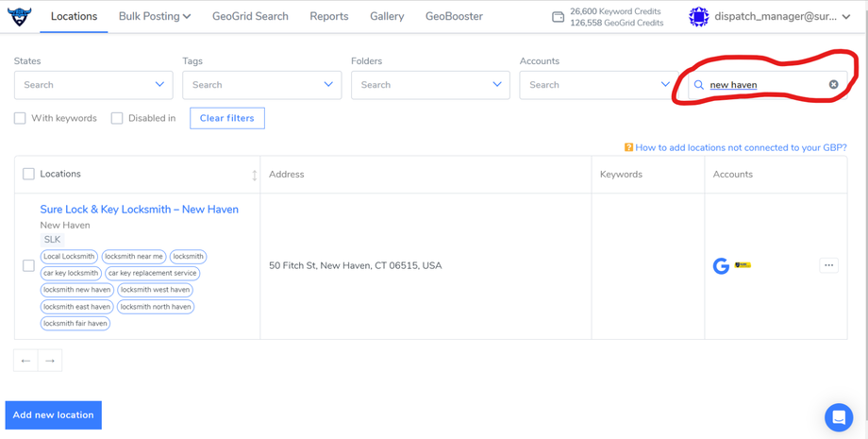
Task: Toggle the Disabled in checkbox
Action: 117,118
